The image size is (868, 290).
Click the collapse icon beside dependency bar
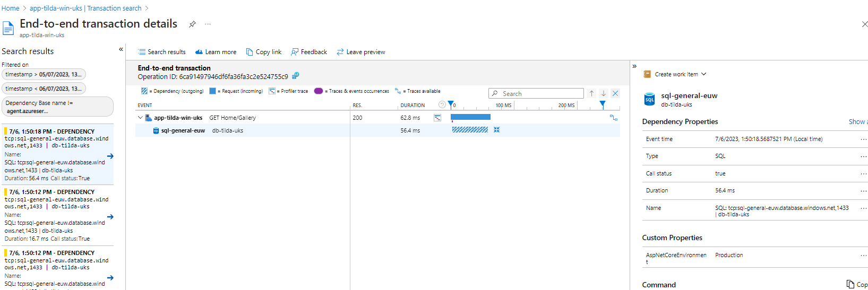pos(496,129)
